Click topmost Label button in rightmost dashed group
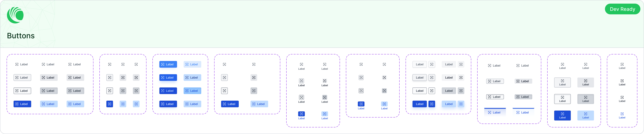 622,66
